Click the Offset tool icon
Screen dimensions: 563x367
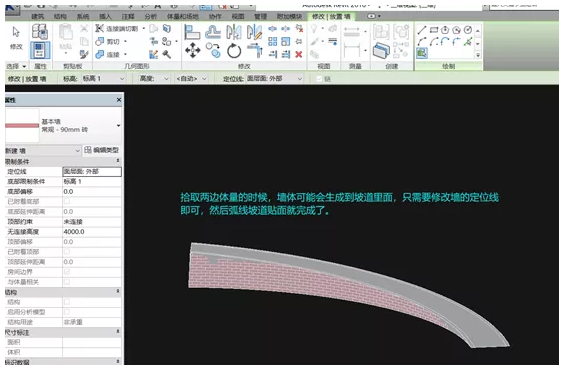pos(213,32)
